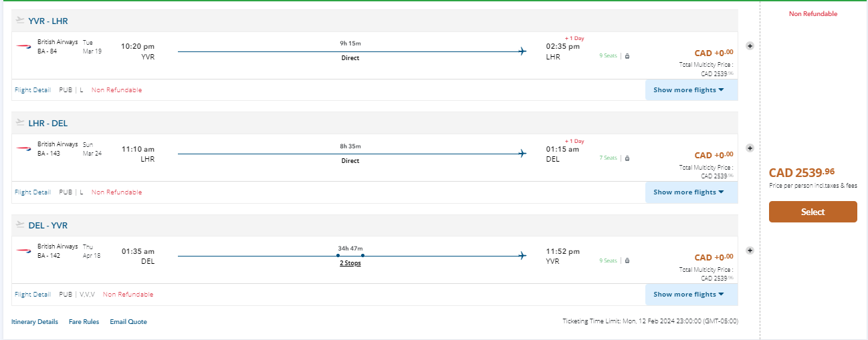Open the Fare Rules link

[84, 322]
